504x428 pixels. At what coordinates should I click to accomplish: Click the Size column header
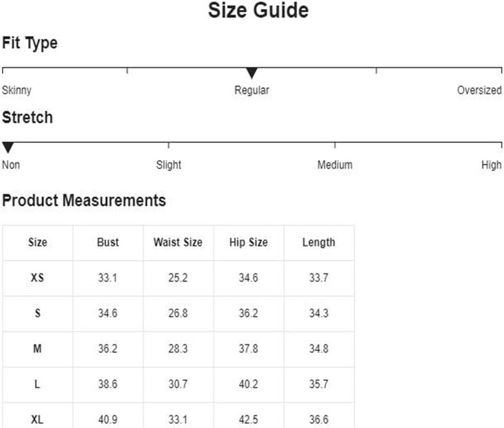pyautogui.click(x=37, y=242)
